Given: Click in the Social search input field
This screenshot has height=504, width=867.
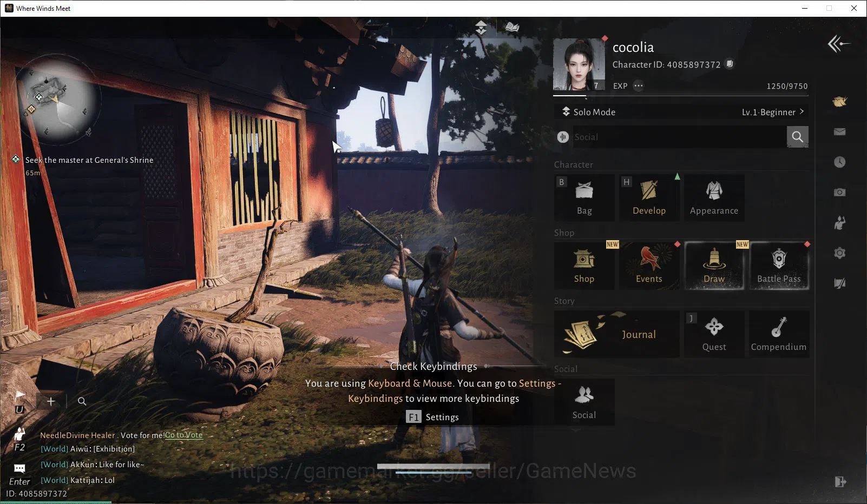Looking at the screenshot, I should coord(679,137).
